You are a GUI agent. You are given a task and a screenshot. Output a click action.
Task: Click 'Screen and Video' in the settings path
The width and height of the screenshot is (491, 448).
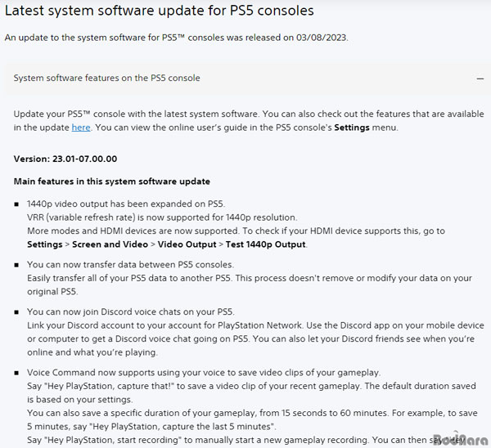(110, 244)
